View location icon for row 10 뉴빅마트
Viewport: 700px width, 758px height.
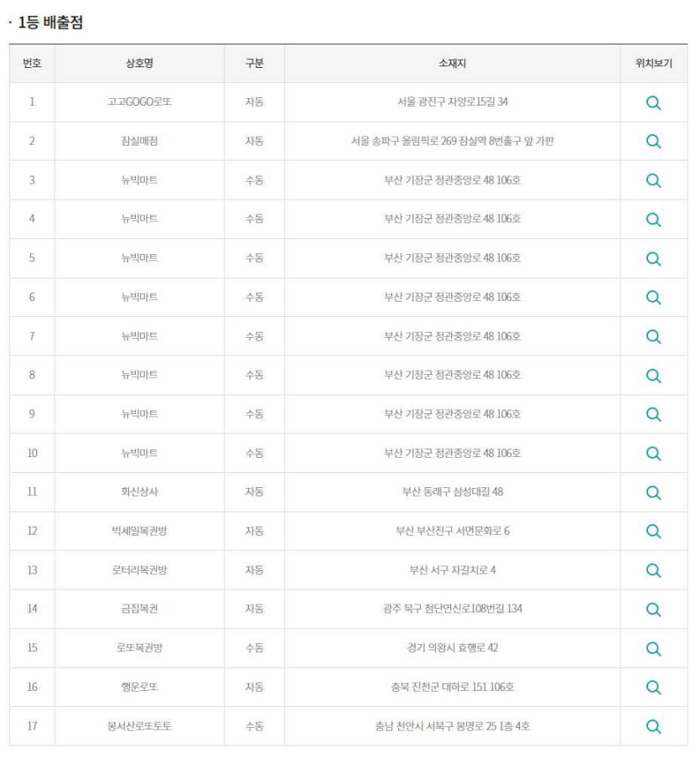pyautogui.click(x=653, y=454)
